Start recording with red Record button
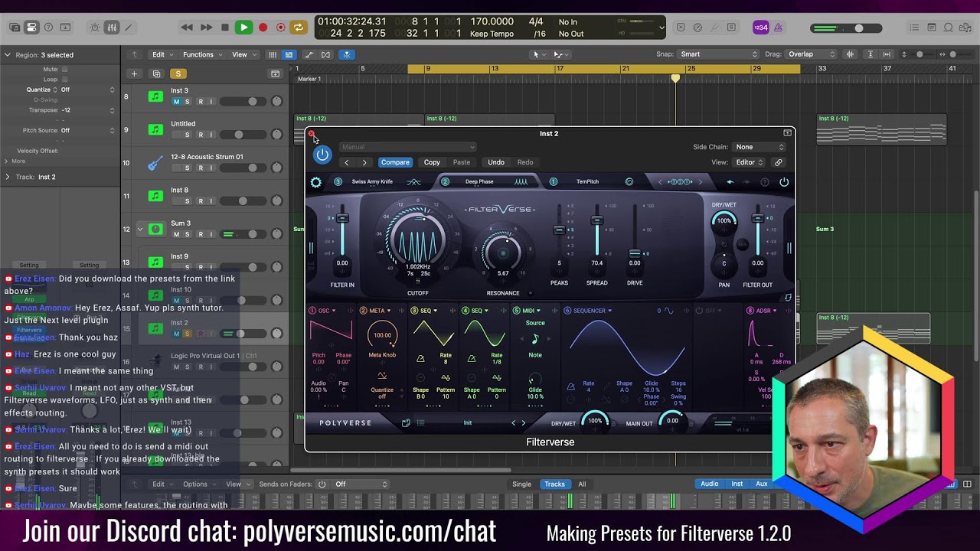Screen dimensions: 980x551 tap(263, 28)
